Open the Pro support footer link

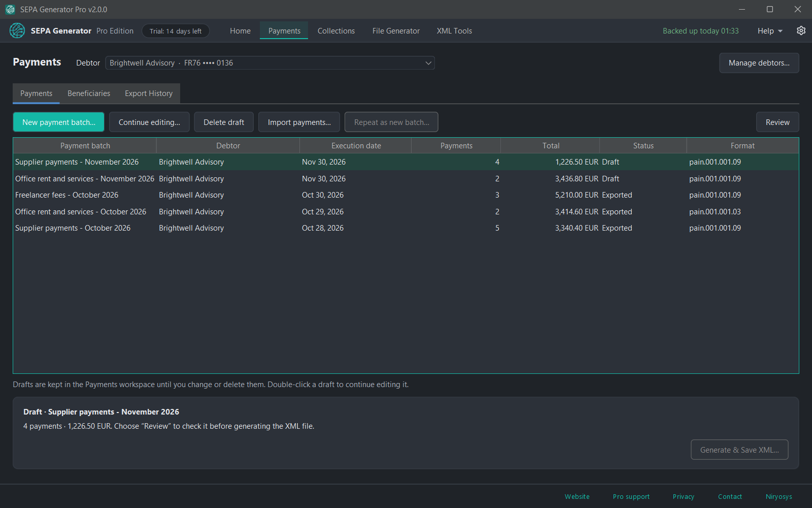pyautogui.click(x=631, y=497)
